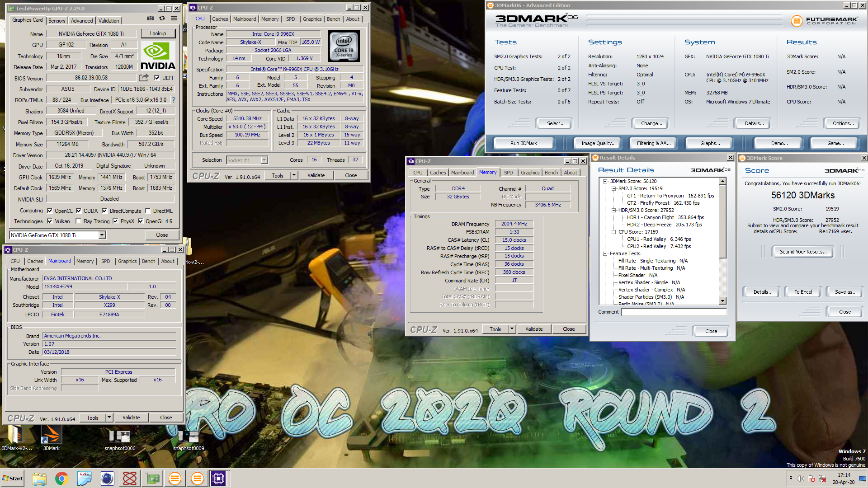
Task: Open the Socket #1 selection dropdown
Action: tap(264, 160)
